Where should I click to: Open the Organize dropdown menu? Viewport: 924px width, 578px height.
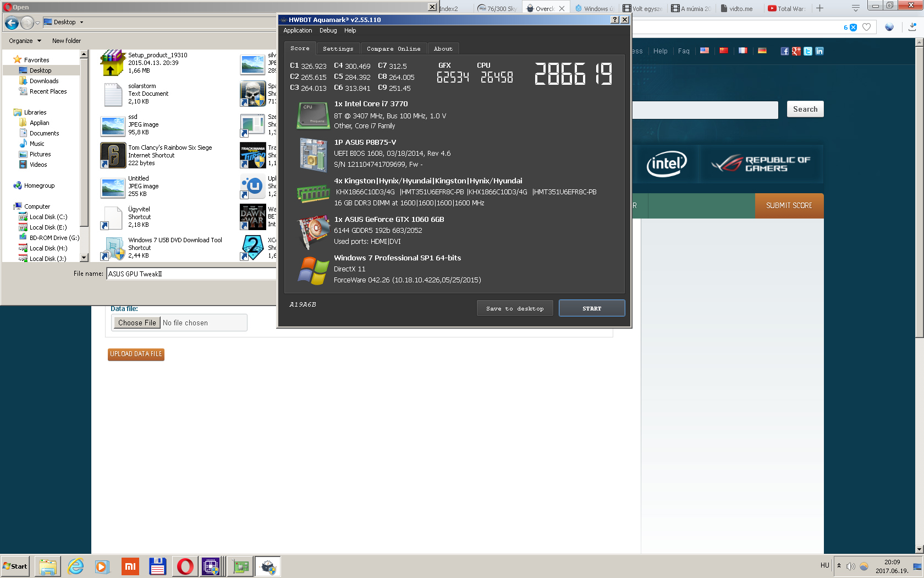pos(25,41)
